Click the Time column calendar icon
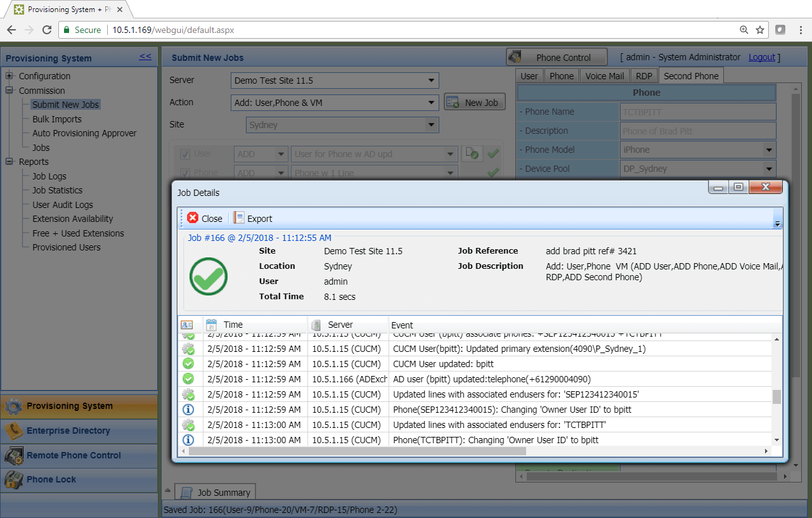The width and height of the screenshot is (812, 518). (212, 325)
